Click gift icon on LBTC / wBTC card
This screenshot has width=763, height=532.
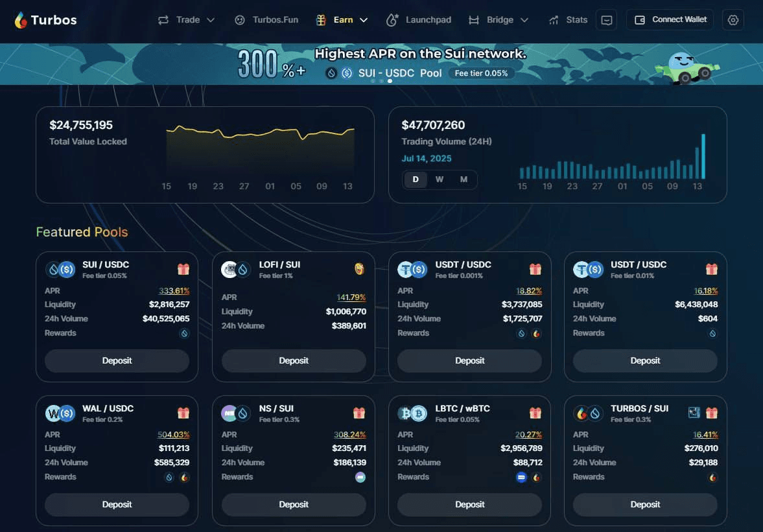click(535, 413)
